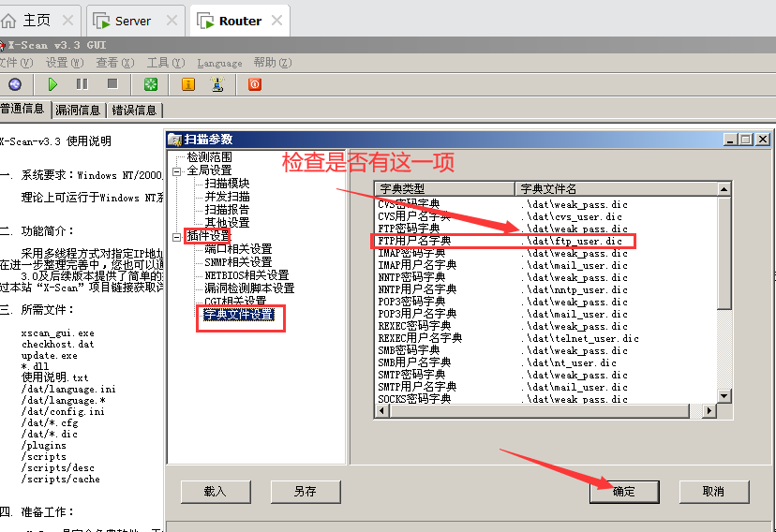
Task: Click the .\dat\nt_user.dic file entry
Action: pyautogui.click(x=569, y=362)
